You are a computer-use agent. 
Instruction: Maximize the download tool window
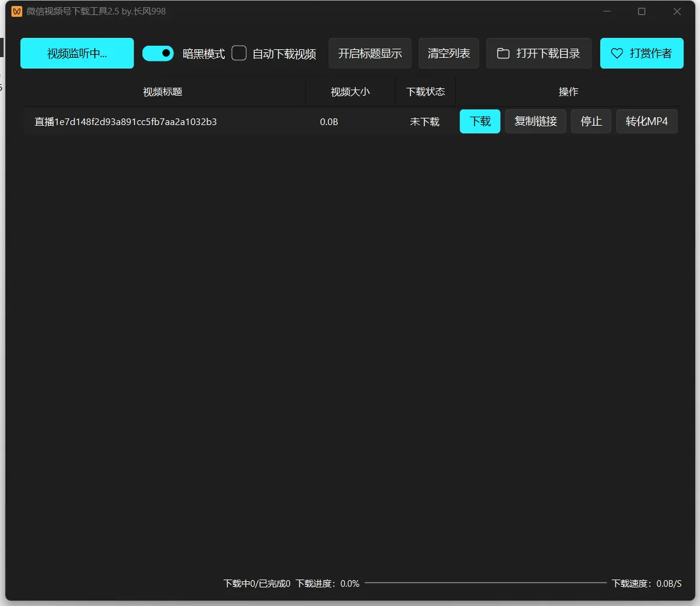(642, 11)
